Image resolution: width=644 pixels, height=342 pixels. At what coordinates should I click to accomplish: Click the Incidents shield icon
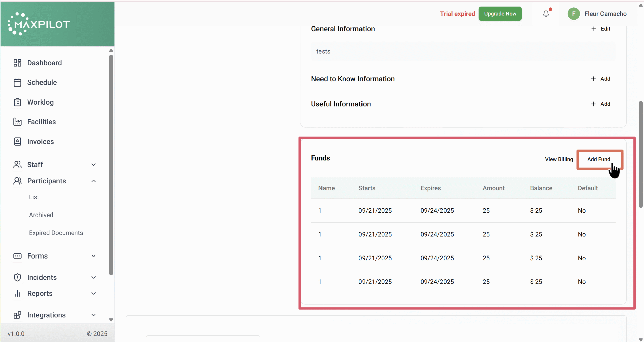tap(17, 277)
